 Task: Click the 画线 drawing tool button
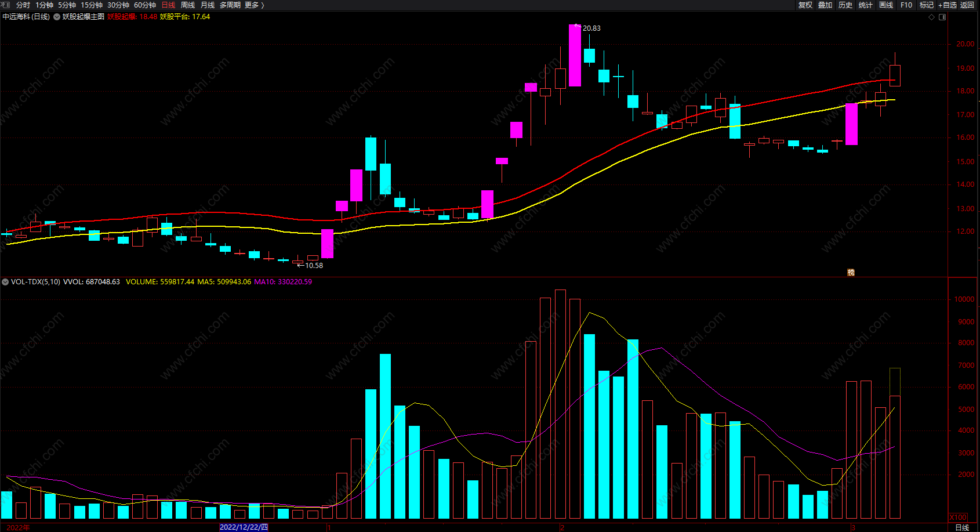point(886,5)
